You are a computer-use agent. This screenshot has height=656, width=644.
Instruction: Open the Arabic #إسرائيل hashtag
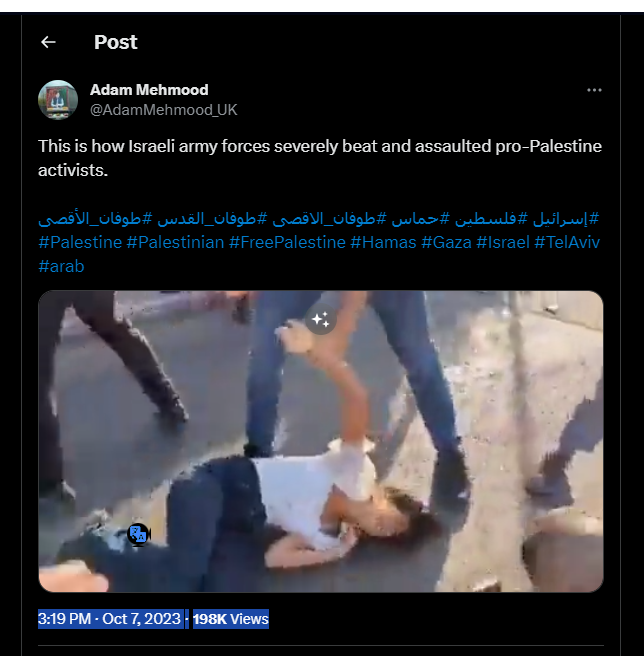pos(566,218)
